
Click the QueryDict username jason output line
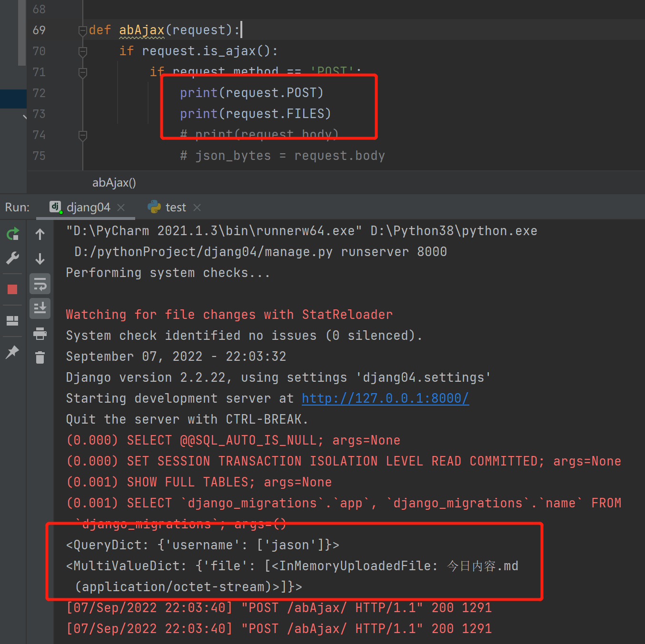pos(203,545)
